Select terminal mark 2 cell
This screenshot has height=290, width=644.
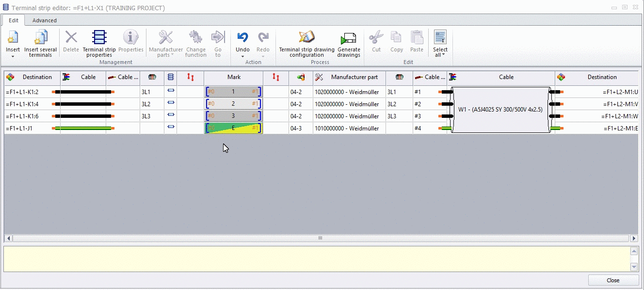click(234, 104)
